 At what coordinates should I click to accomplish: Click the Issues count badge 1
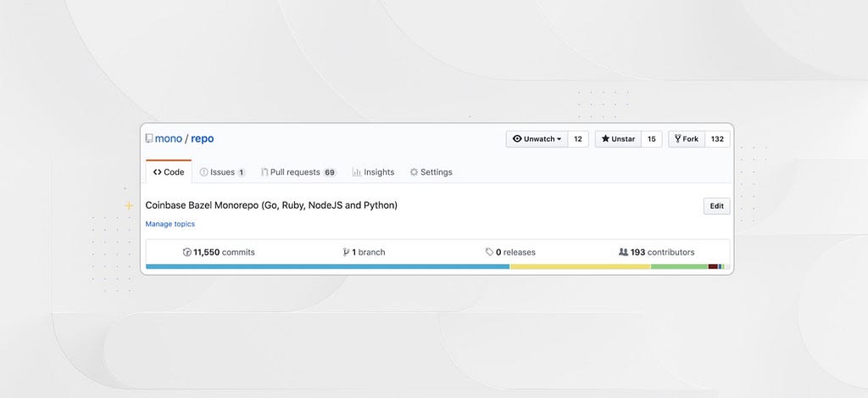[242, 172]
